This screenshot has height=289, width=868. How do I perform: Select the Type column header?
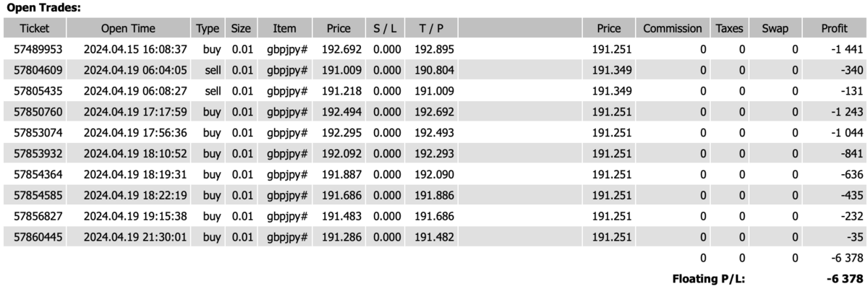pyautogui.click(x=208, y=29)
